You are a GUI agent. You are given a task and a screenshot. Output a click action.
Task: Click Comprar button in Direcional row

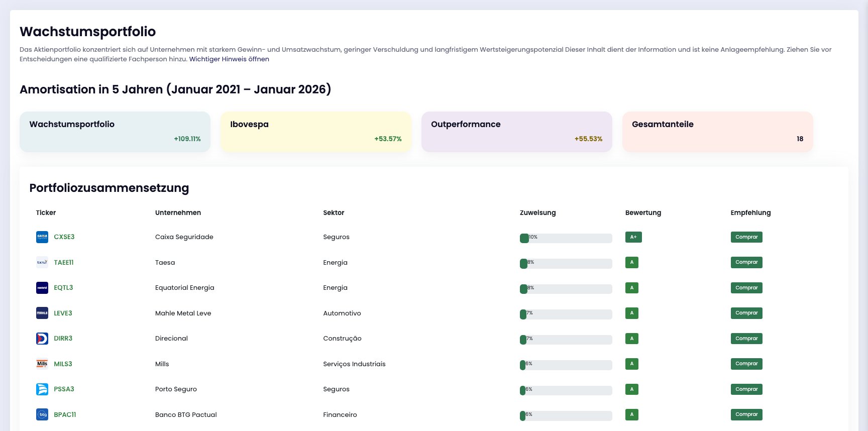point(746,339)
